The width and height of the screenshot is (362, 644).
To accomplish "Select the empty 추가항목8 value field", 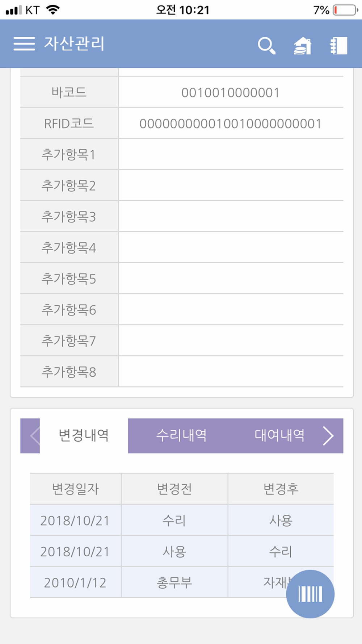I will pyautogui.click(x=231, y=372).
